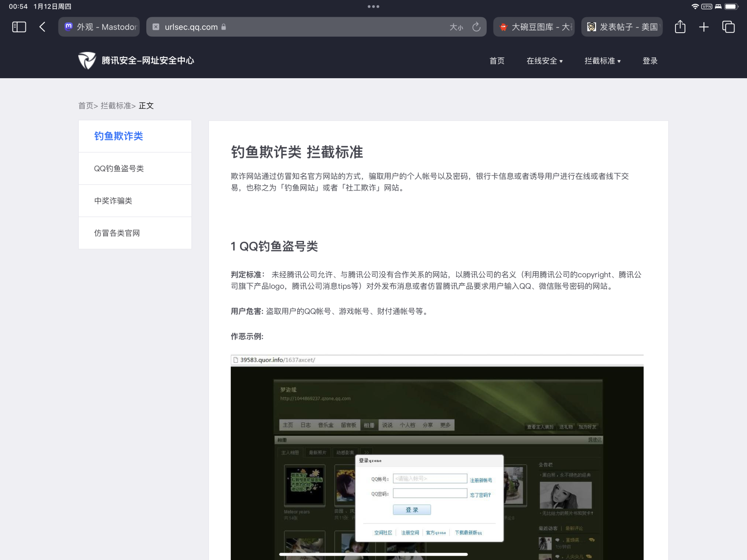747x560 pixels.
Task: Click the 1 QQ钓鱼盗号类 section heading
Action: 274,246
